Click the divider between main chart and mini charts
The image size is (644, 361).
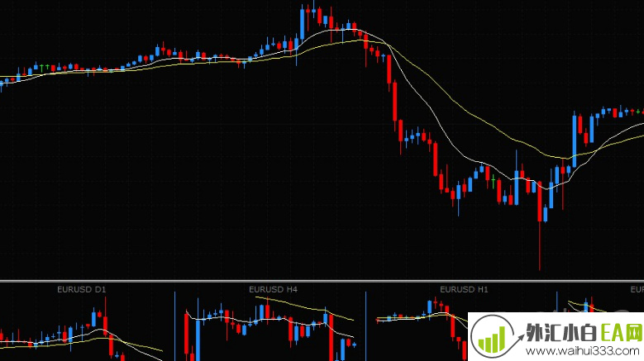tap(322, 281)
